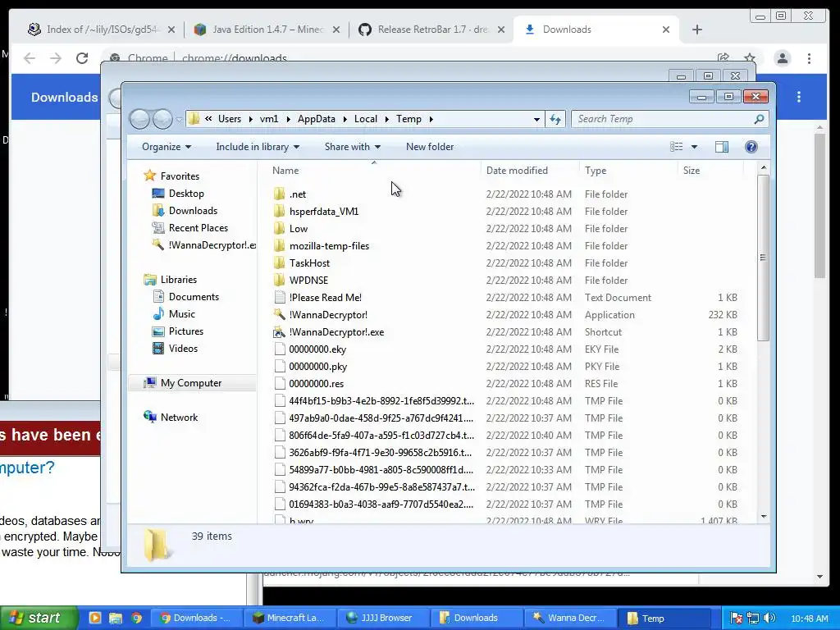Viewport: 840px width, 630px height.
Task: Select Local in the breadcrumb path
Action: coord(365,119)
